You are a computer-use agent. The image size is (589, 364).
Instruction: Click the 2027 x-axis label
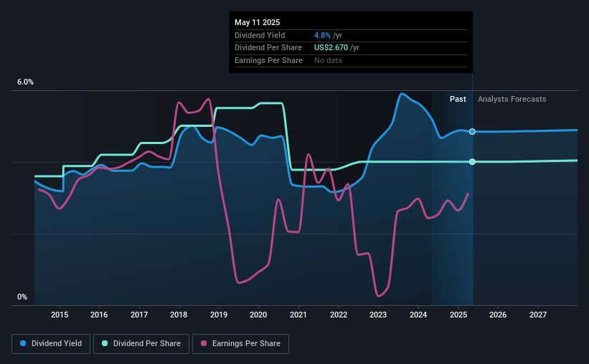(x=538, y=315)
